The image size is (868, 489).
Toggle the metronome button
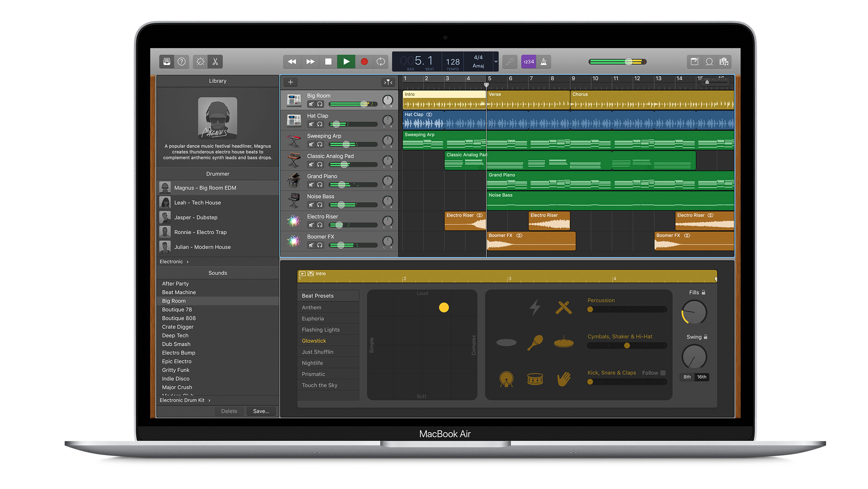point(543,61)
